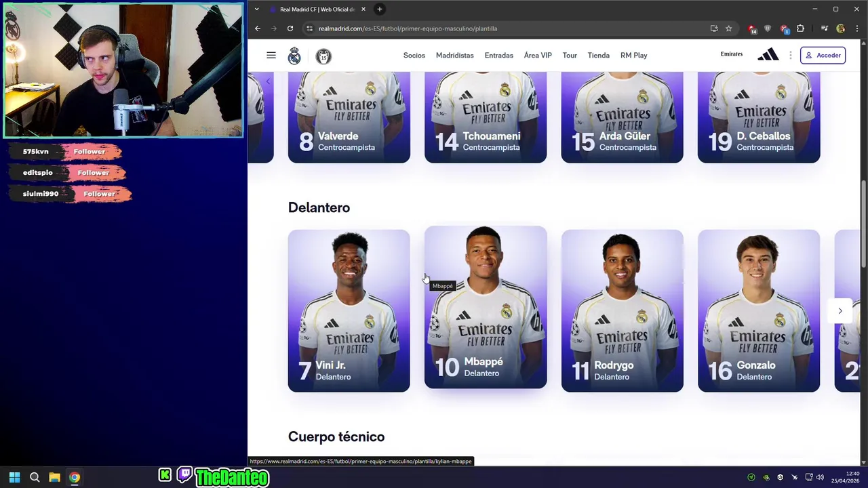This screenshot has width=868, height=488.
Task: Open Tchouameni player card
Action: coord(486,117)
